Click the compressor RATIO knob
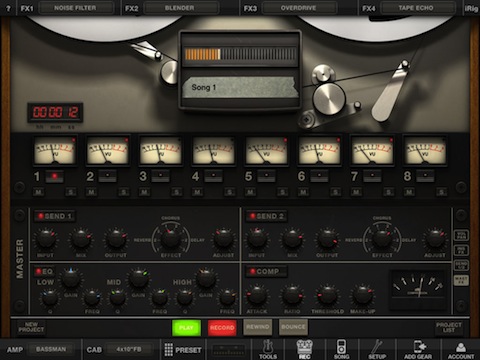The height and width of the screenshot is (360, 480). pyautogui.click(x=292, y=295)
